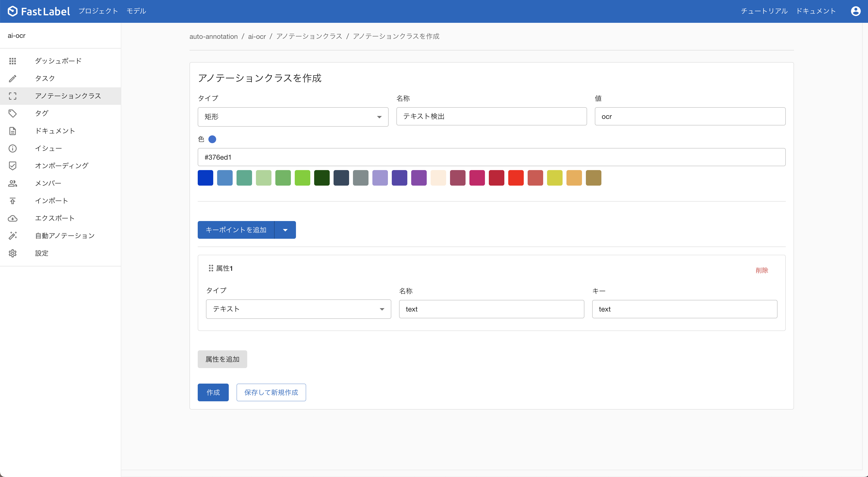Open the user account avatar icon
This screenshot has height=477, width=868.
pos(856,11)
